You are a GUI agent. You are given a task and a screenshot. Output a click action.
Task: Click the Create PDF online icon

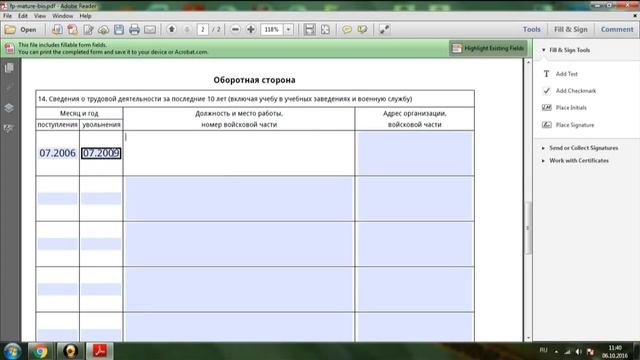coord(57,29)
